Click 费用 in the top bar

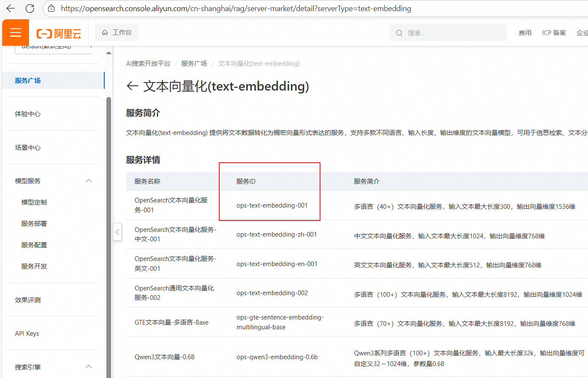tap(525, 33)
